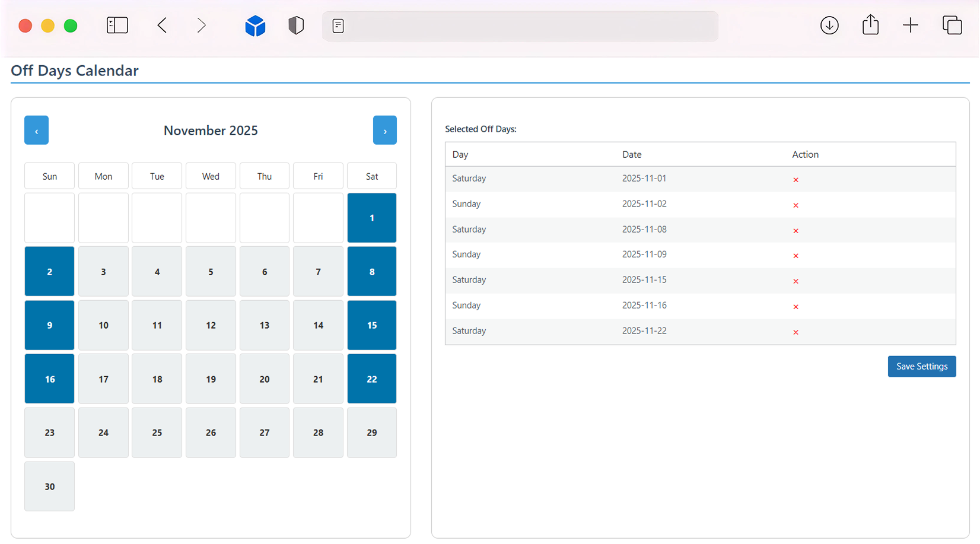980x544 pixels.
Task: Deselect November 16 in the calendar
Action: (x=50, y=379)
